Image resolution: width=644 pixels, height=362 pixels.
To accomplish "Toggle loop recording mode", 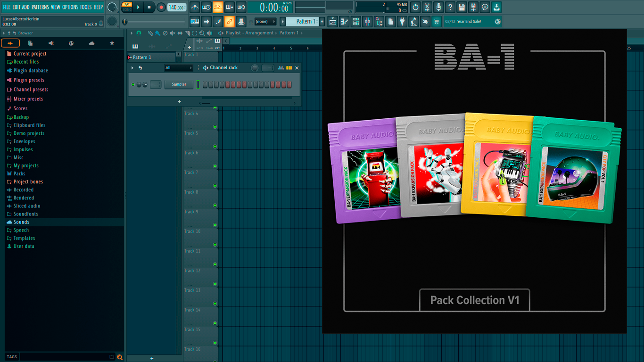I will (241, 7).
